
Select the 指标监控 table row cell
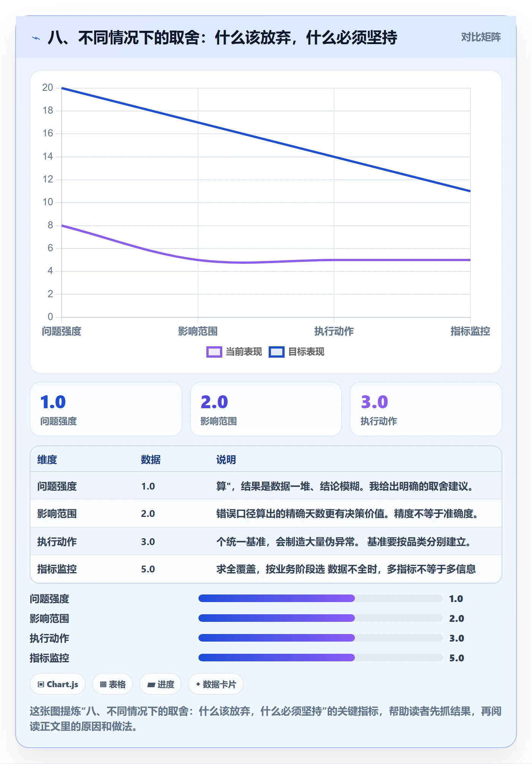57,569
